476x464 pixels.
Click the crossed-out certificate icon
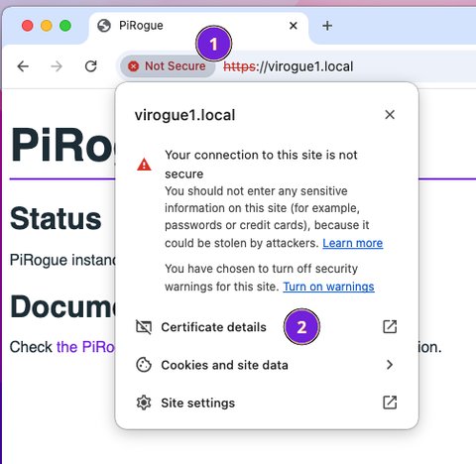[144, 327]
